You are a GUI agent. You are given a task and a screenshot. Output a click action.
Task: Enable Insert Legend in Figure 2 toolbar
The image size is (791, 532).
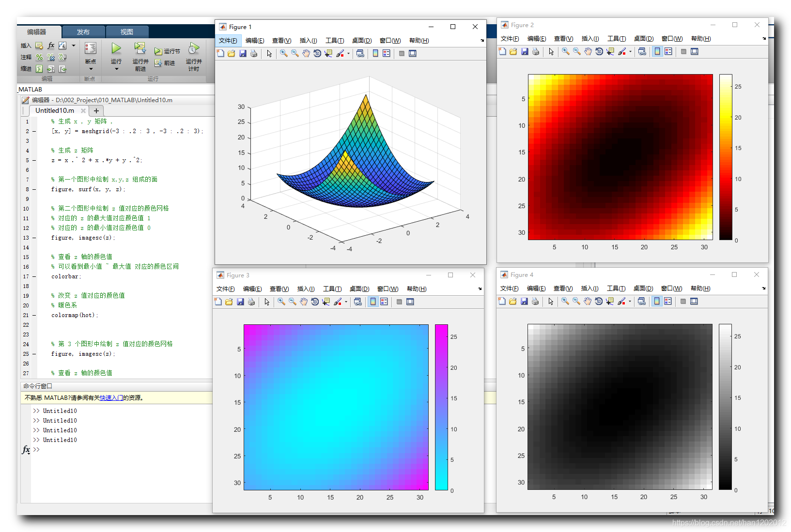coord(668,51)
